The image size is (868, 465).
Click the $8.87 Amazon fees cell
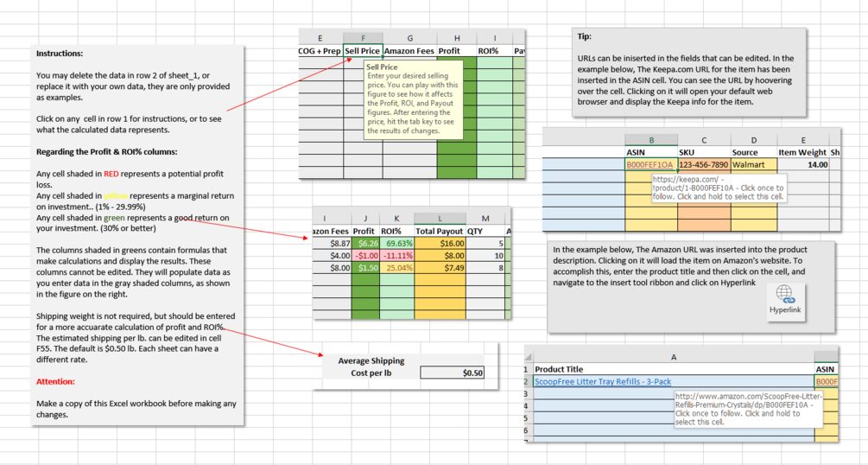click(333, 244)
